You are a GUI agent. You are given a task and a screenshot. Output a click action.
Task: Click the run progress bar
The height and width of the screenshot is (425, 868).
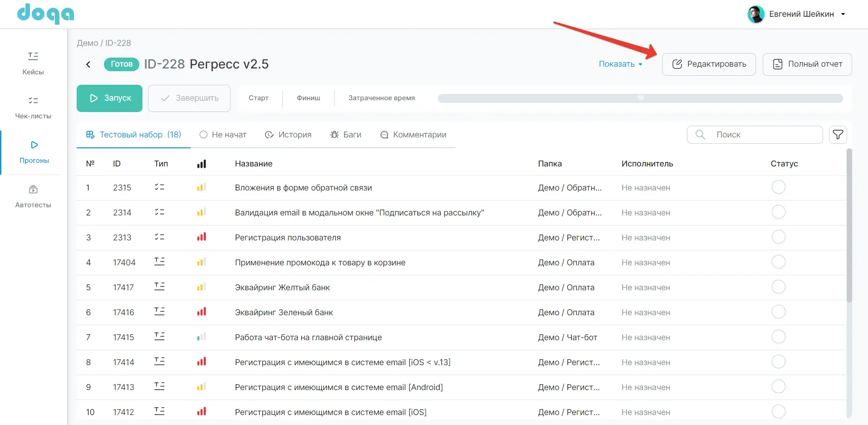[x=640, y=98]
